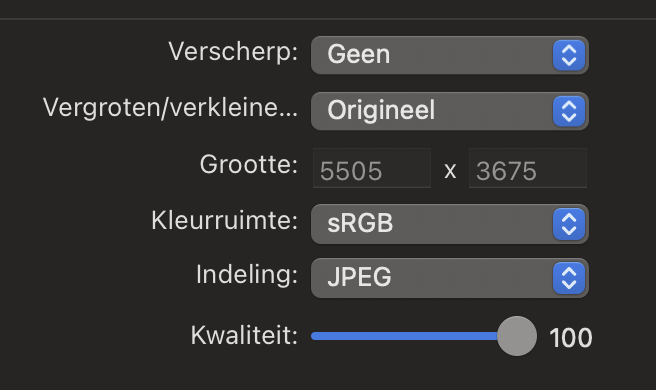
Task: Open the Verscherp dropdown showing Geen
Action: (x=450, y=55)
